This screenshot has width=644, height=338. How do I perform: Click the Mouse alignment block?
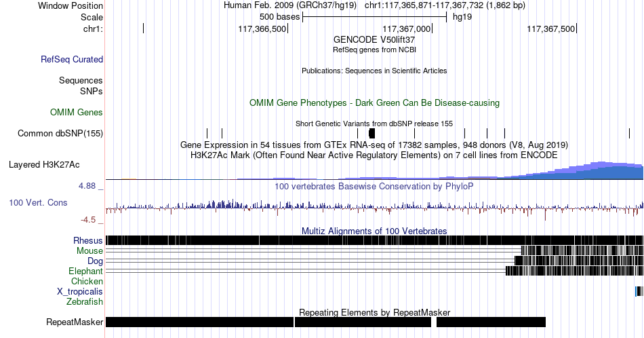582,250
